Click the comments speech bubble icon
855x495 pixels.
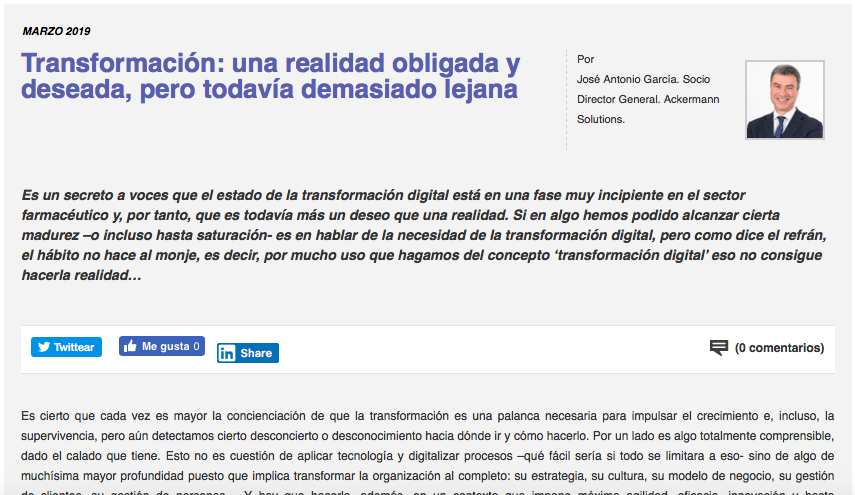point(718,348)
